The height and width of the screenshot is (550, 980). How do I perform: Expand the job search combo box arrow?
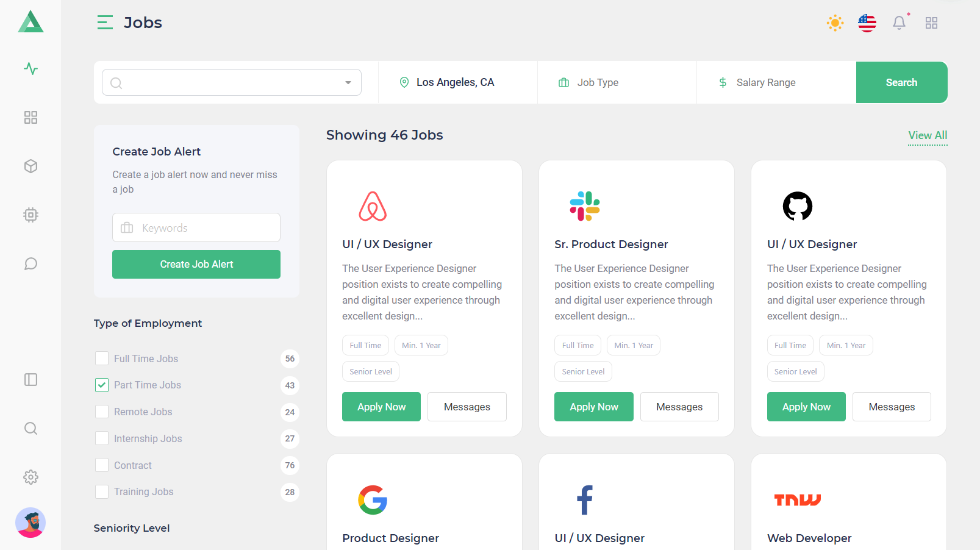click(x=348, y=82)
